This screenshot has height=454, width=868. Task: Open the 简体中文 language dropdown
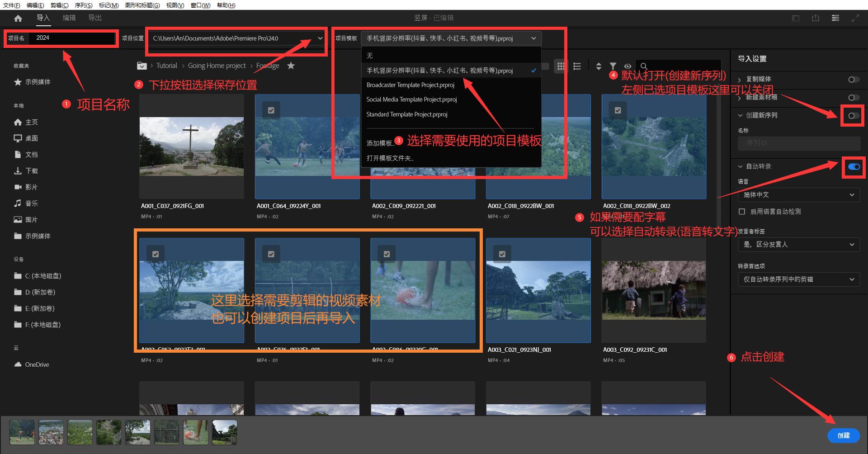pos(799,195)
